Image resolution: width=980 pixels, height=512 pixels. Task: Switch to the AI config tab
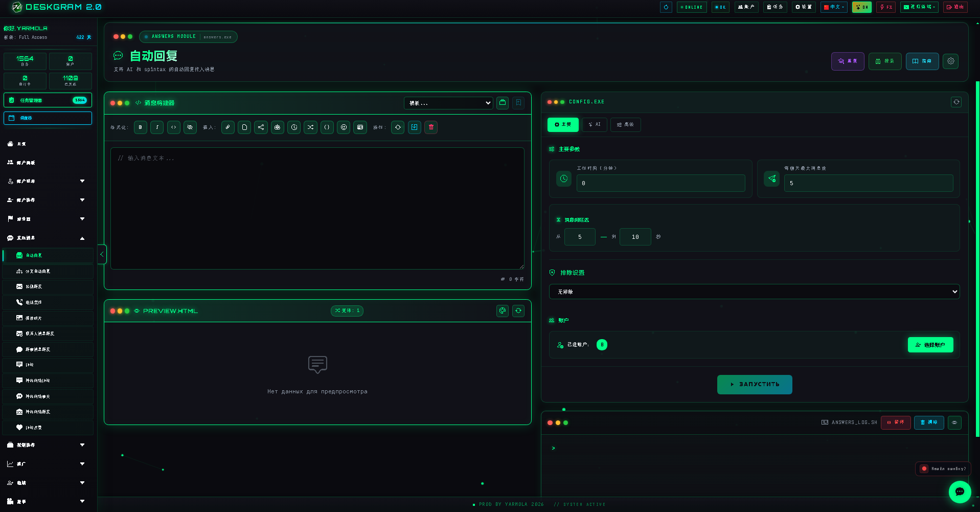(594, 125)
